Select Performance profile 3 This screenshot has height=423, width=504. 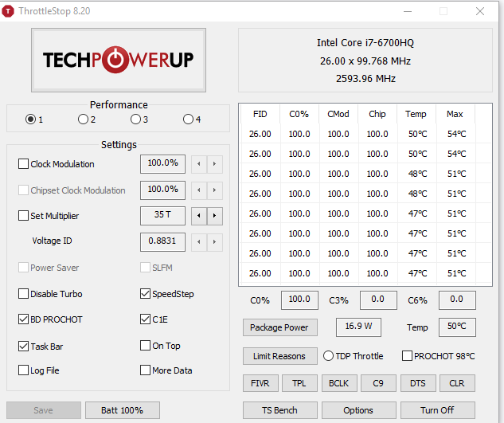pos(135,119)
